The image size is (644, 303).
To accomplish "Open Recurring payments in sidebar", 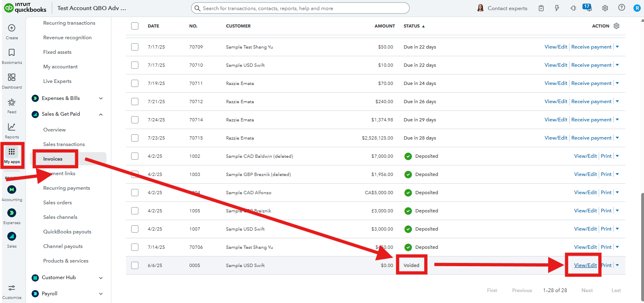I will (x=67, y=188).
